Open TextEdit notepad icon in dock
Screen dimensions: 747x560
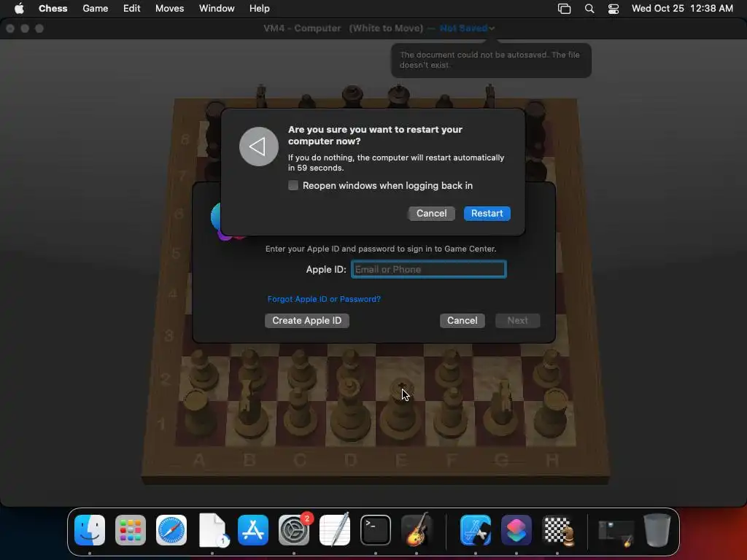point(335,529)
